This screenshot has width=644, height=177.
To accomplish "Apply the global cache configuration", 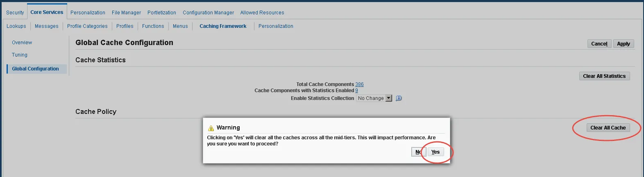I will click(x=624, y=44).
